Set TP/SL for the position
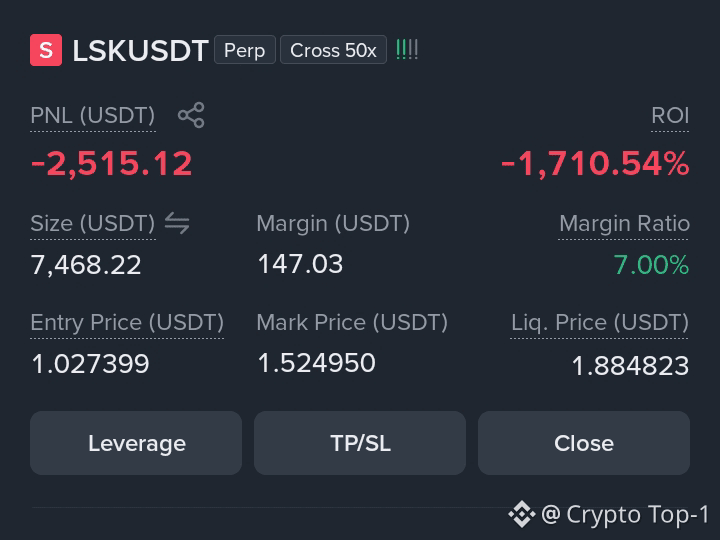The width and height of the screenshot is (720, 540). point(360,443)
